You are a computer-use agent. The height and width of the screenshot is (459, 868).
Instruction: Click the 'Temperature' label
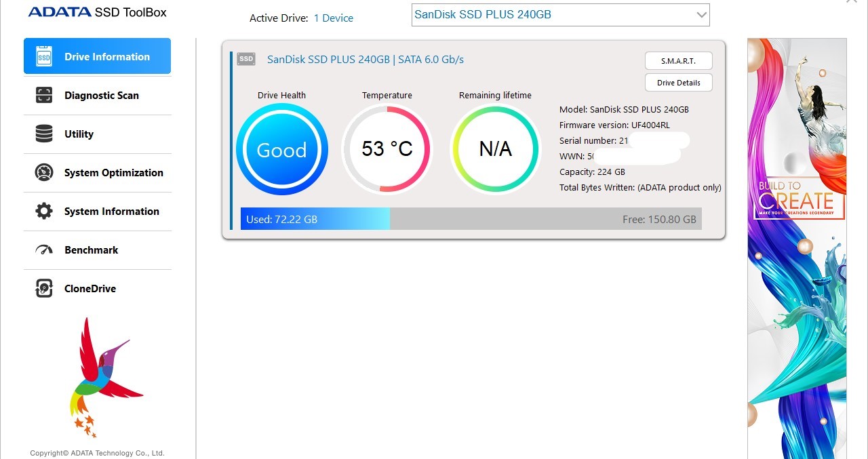pyautogui.click(x=387, y=96)
